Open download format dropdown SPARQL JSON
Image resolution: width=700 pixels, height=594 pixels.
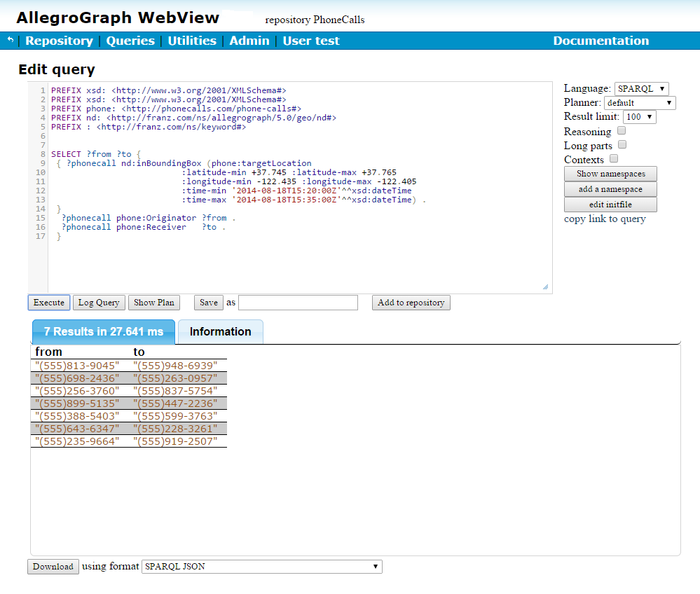(262, 567)
